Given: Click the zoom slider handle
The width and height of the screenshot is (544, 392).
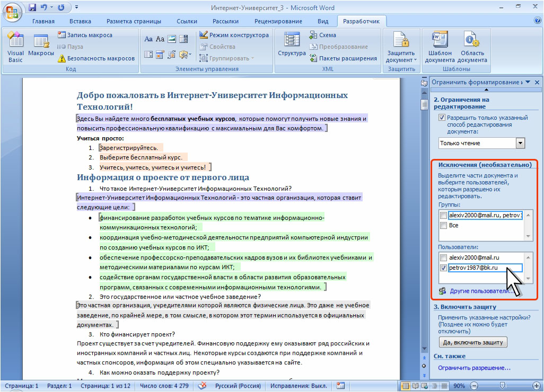Looking at the screenshot, I should coord(502,386).
